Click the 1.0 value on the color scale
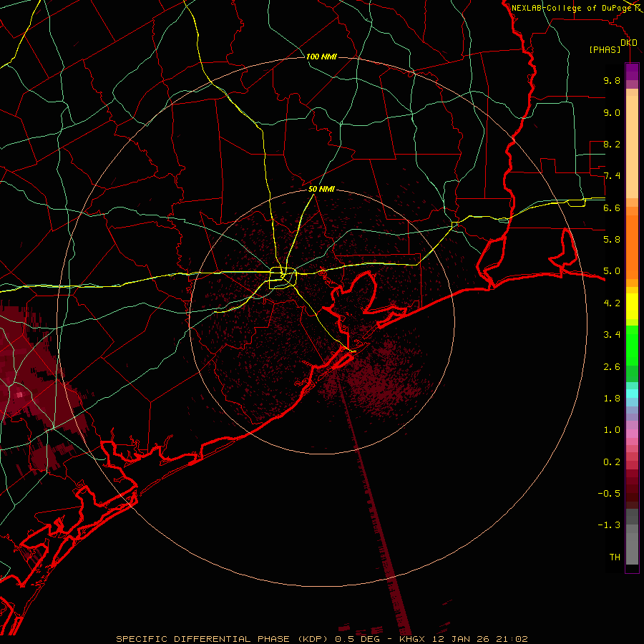 (612, 430)
